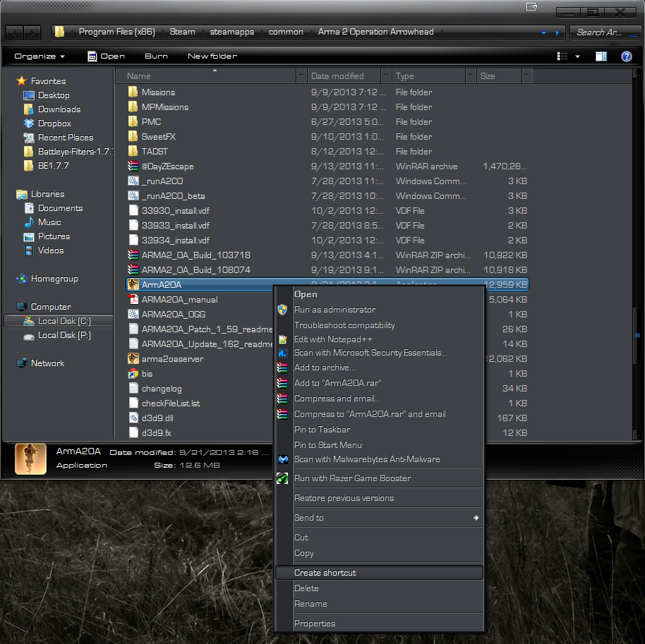Click the shield icon beside Run as administrator

click(282, 310)
